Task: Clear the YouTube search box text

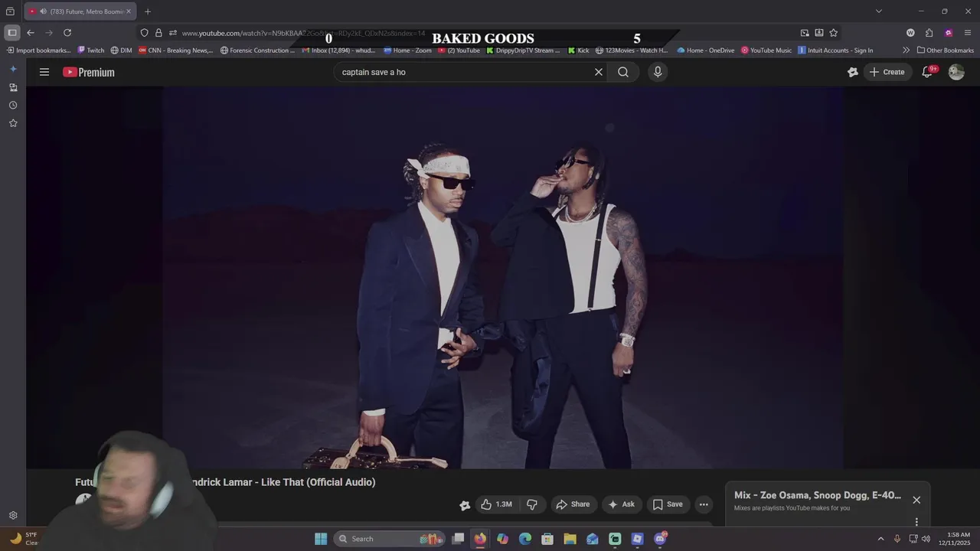Action: (599, 72)
